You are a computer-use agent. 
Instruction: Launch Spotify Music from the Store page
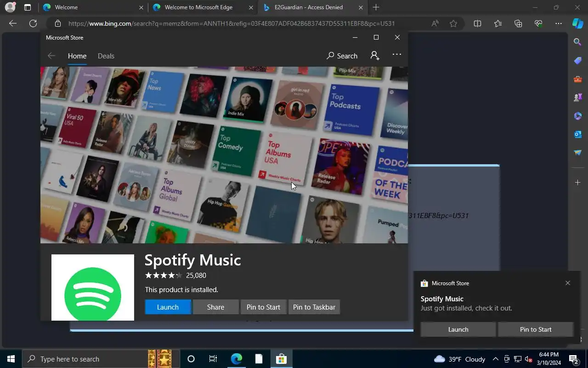pos(168,307)
